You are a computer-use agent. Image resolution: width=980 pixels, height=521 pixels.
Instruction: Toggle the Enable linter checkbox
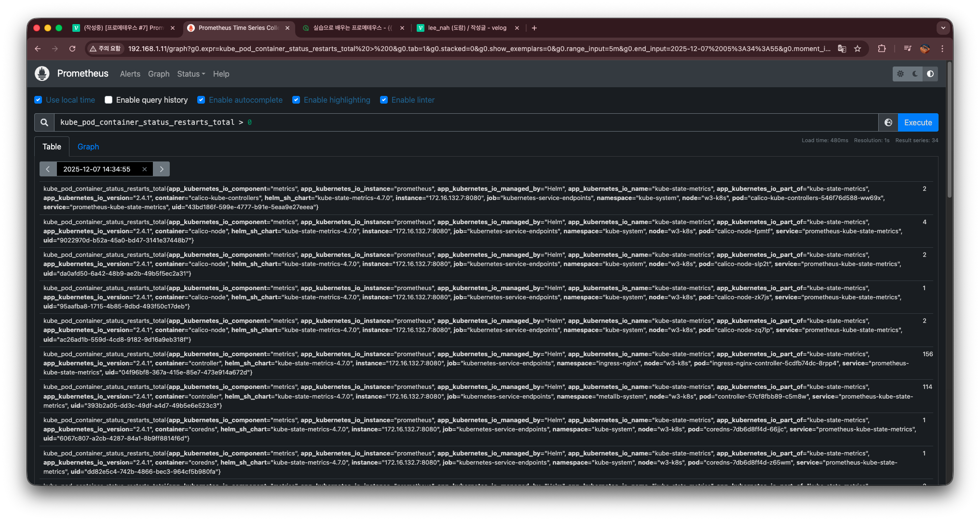tap(384, 100)
